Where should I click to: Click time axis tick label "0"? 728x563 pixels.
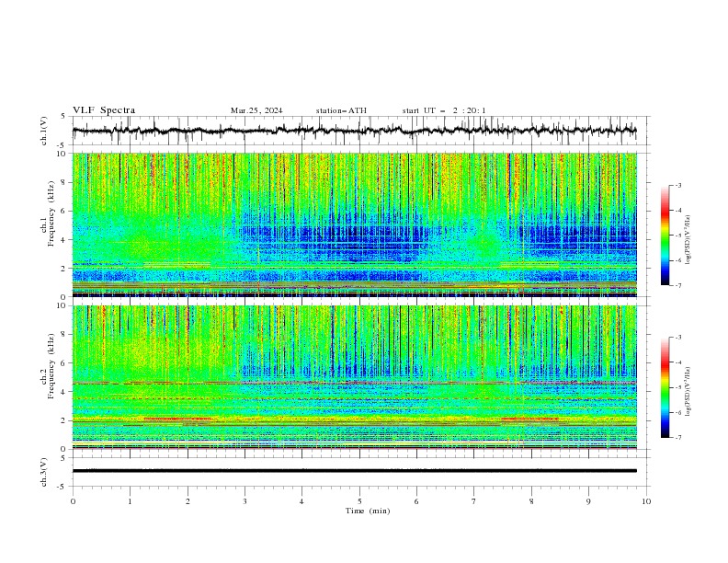point(73,501)
